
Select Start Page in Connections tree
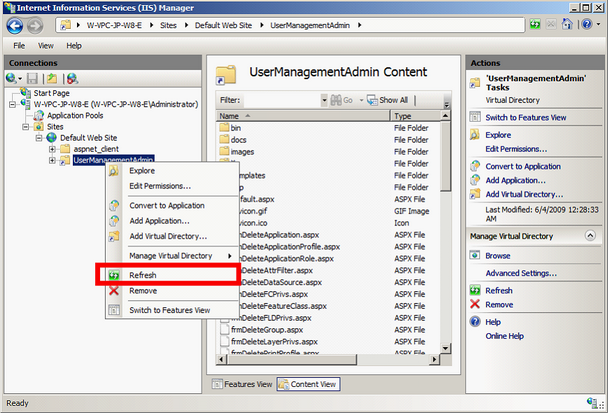tap(51, 93)
